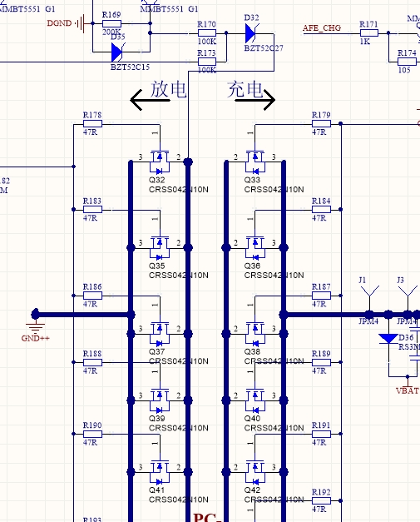Click the AFE_CHG net label

(322, 28)
